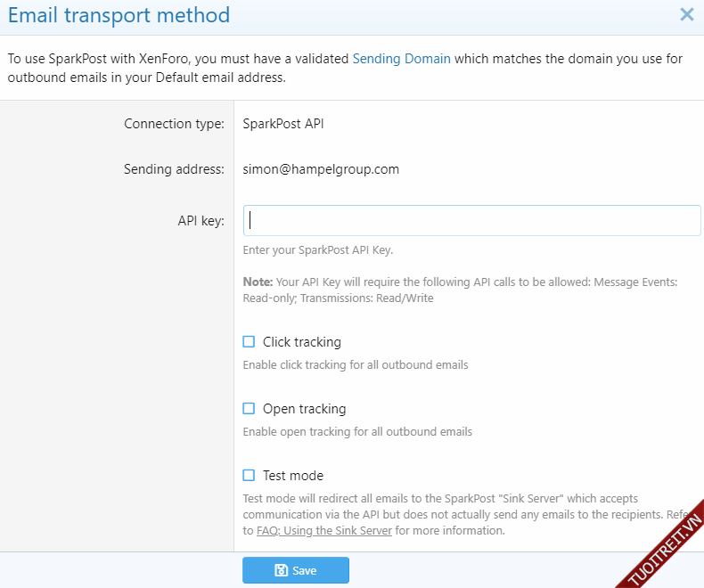The width and height of the screenshot is (704, 588).
Task: Click the "Email transport method" dialog title
Action: 119,15
